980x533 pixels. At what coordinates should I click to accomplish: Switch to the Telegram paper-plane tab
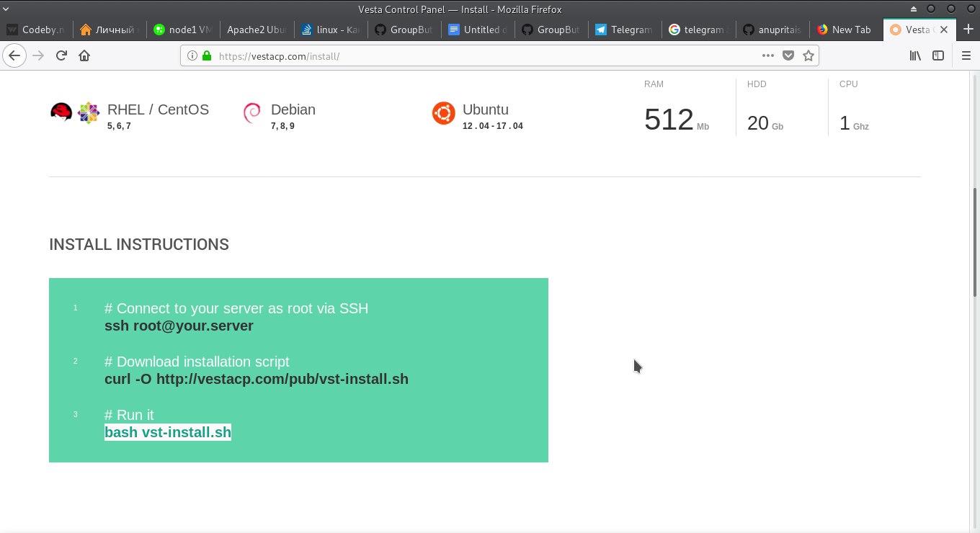(624, 30)
